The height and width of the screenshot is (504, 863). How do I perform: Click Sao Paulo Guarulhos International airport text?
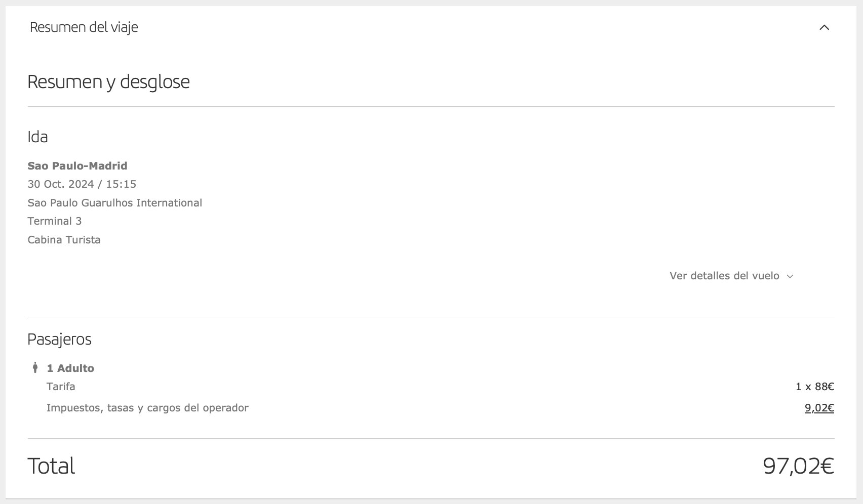click(115, 203)
